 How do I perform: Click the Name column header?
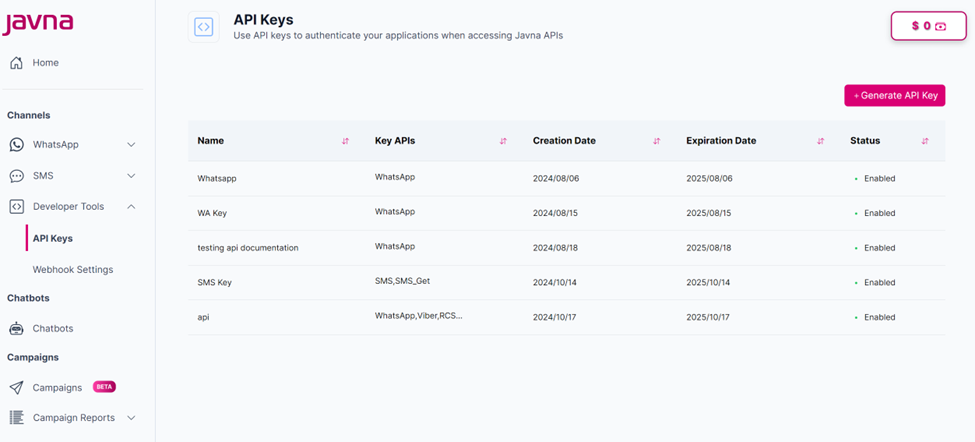210,140
